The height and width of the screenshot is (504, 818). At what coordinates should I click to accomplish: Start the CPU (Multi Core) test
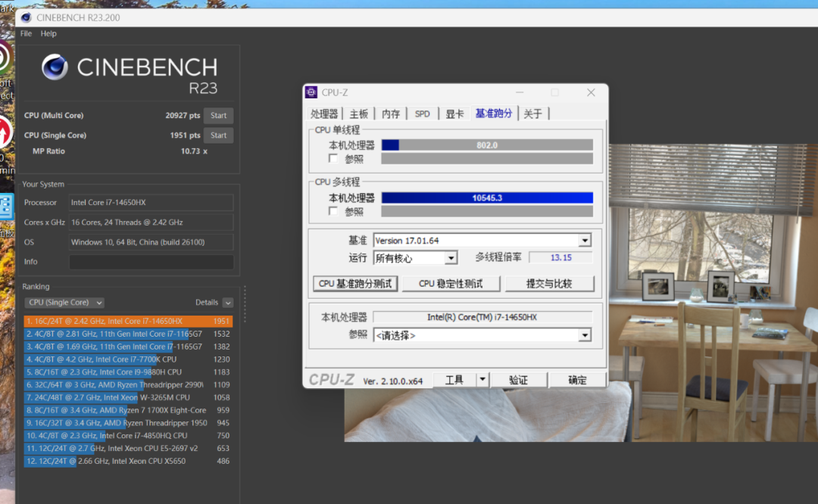(218, 115)
